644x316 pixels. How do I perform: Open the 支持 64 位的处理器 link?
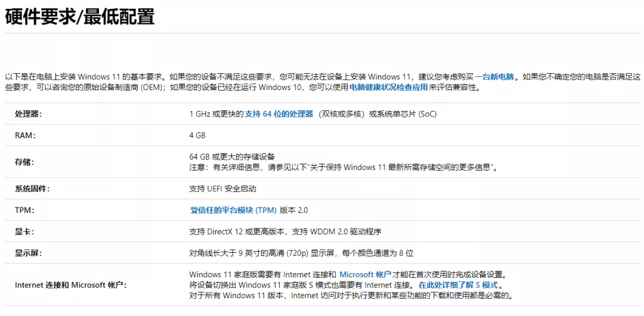(278, 114)
